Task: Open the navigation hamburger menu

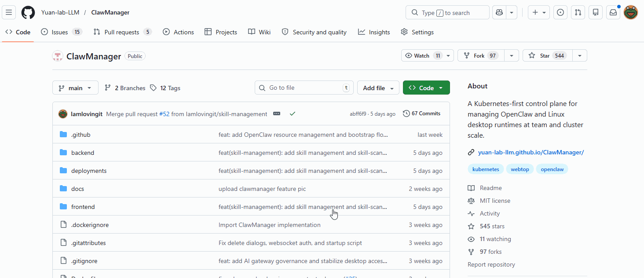Action: pyautogui.click(x=9, y=12)
